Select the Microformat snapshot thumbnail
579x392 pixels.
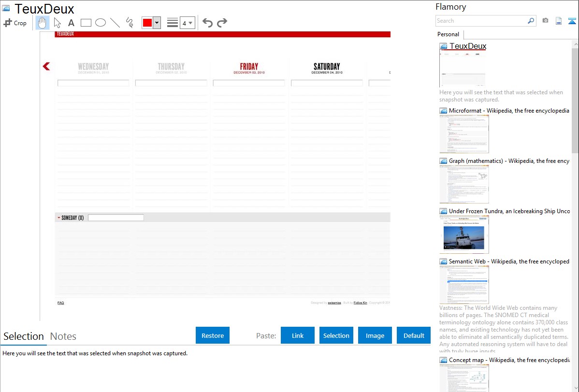[464, 134]
